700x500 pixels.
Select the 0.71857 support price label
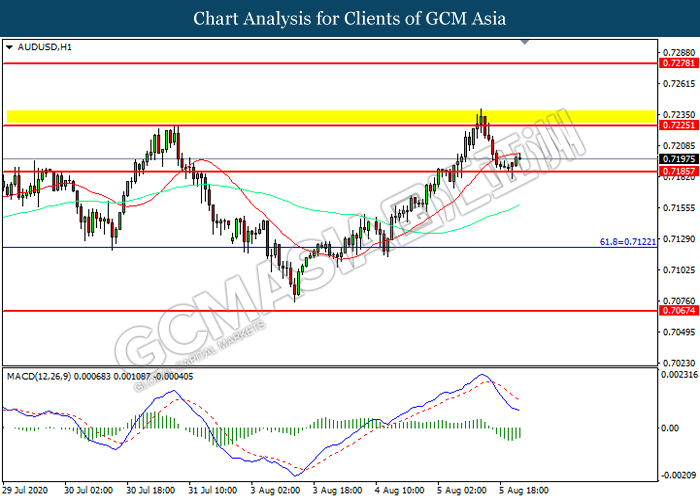tap(679, 171)
